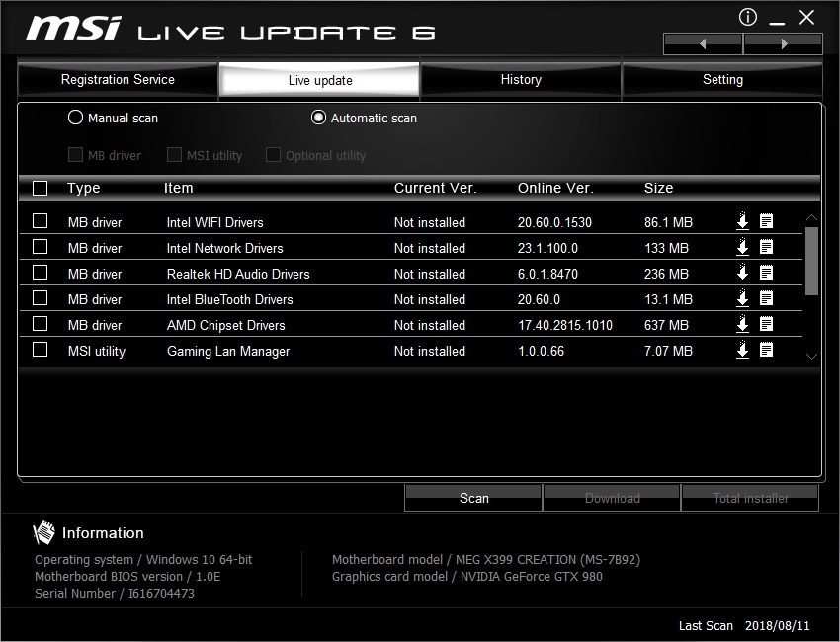
Task: Check the Gaming Lan Manager checkbox
Action: click(x=41, y=350)
